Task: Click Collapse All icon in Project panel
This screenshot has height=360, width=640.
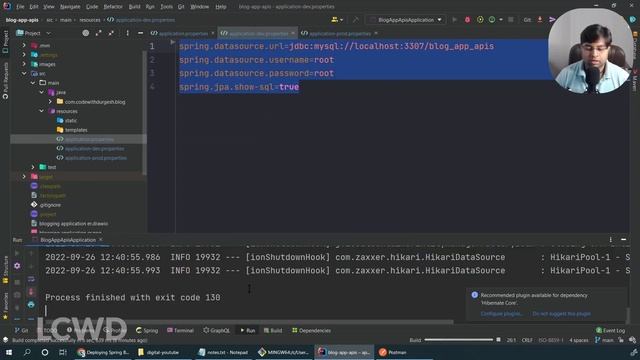Action: [x=111, y=33]
